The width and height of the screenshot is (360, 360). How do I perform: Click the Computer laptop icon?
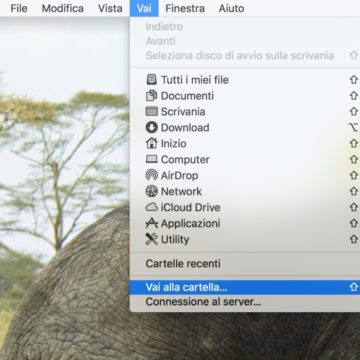[x=152, y=159]
